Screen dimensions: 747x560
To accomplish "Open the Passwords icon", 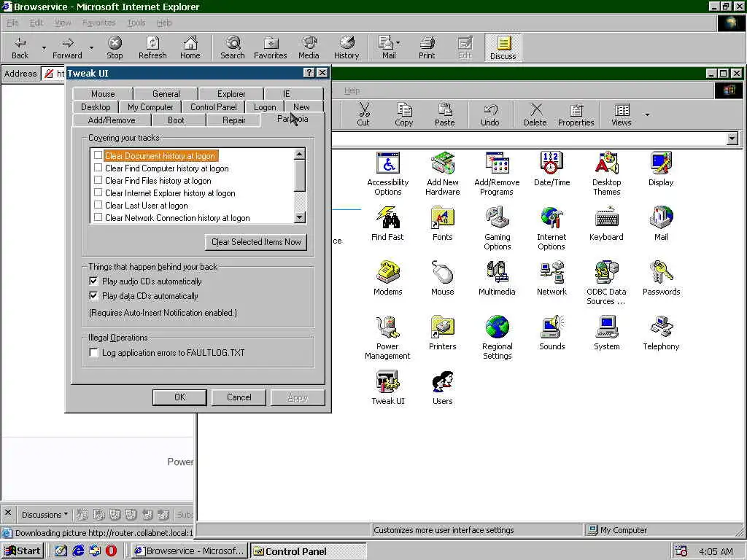I will 661,278.
